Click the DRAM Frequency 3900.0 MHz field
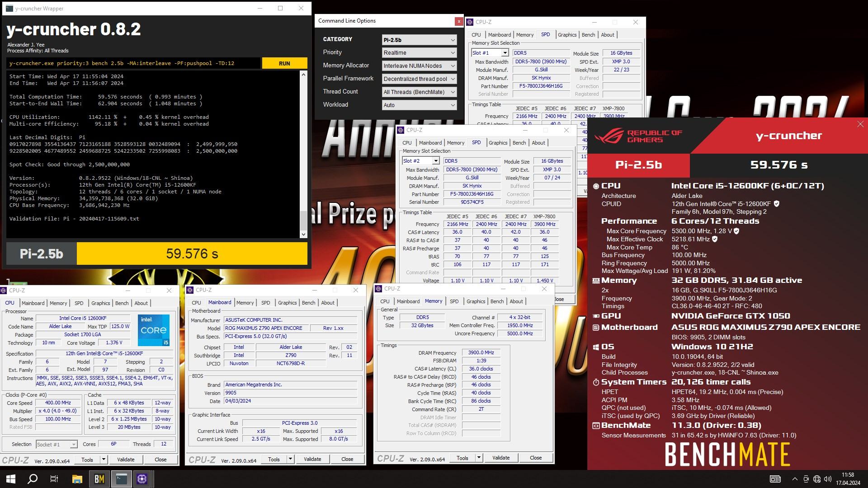 481,353
